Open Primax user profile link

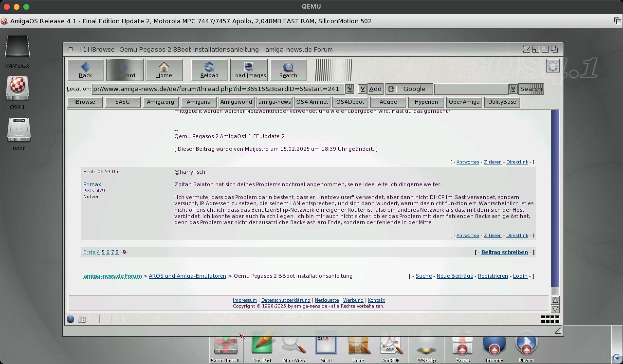click(92, 185)
